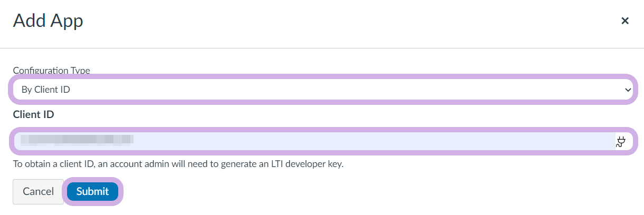Click the "By Client ID" selected option text
Image resolution: width=644 pixels, height=215 pixels.
tap(45, 90)
